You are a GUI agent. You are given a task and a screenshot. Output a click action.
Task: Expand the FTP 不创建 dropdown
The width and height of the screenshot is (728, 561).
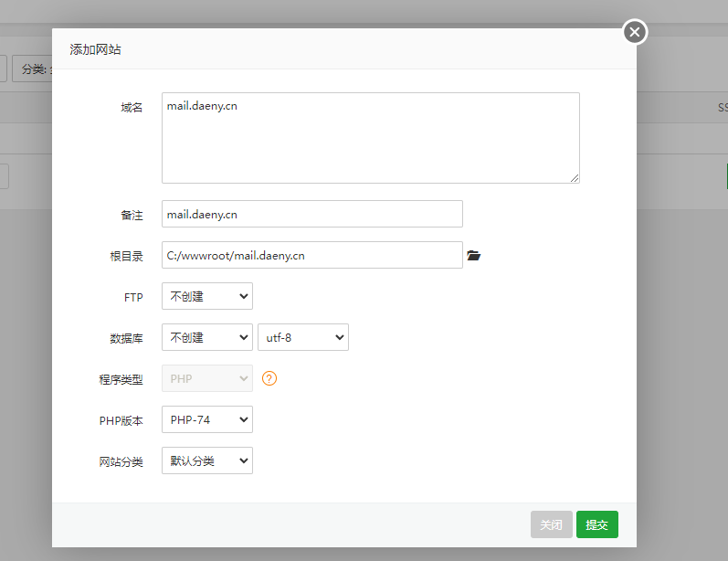pos(207,296)
